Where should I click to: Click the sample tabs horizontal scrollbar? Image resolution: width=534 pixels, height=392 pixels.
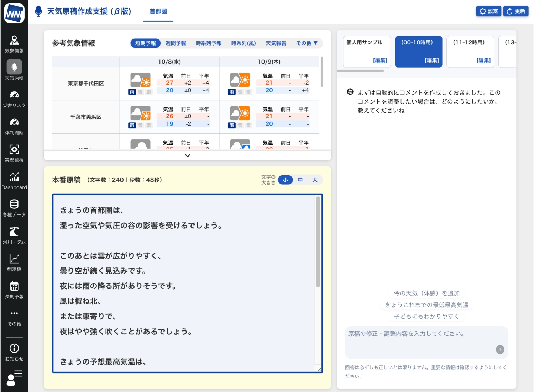[x=360, y=71]
